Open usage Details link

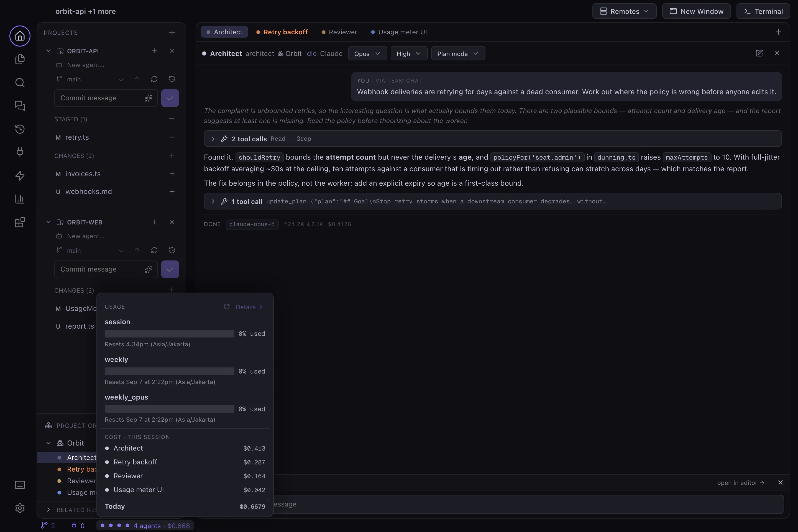pos(249,307)
